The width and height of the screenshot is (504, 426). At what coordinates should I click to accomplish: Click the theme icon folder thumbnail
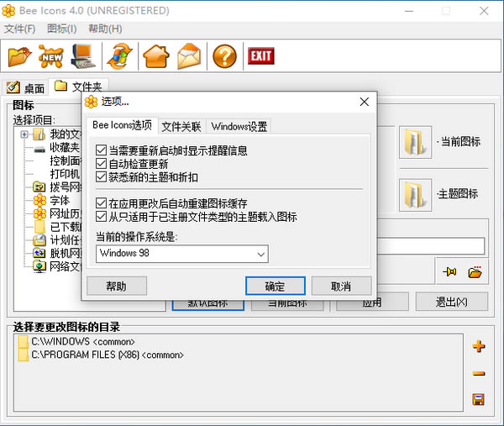click(415, 195)
